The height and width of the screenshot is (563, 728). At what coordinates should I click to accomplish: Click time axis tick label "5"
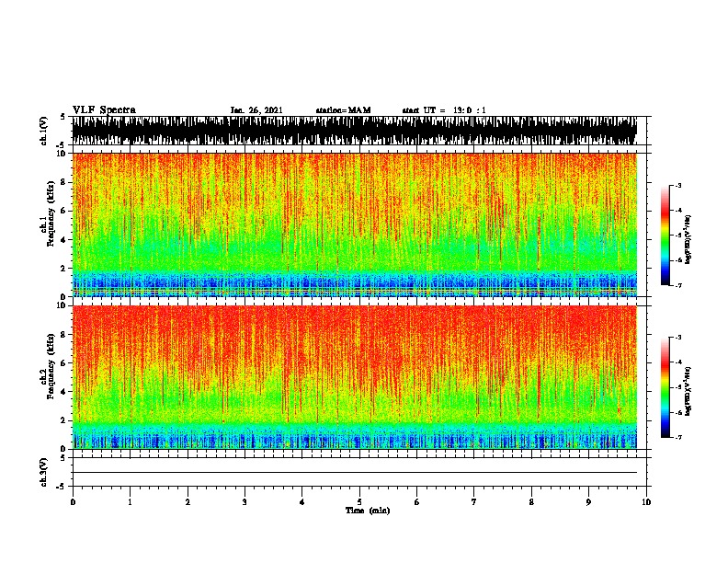359,502
